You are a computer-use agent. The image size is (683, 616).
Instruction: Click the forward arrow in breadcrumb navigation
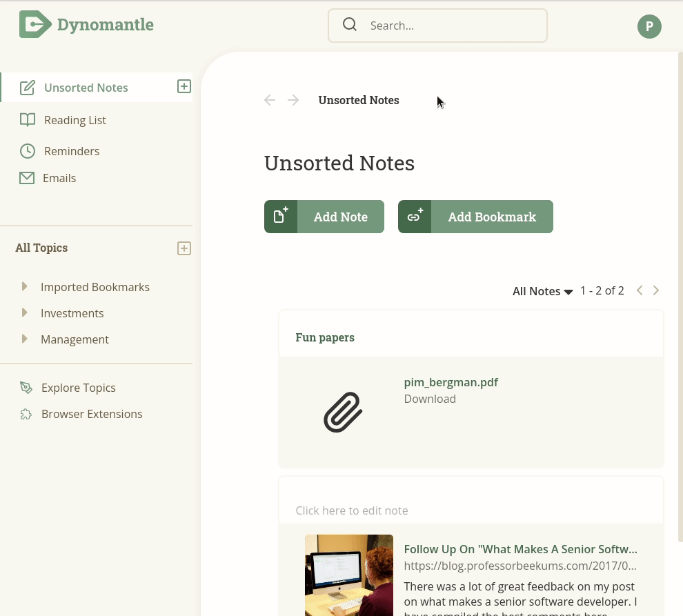[293, 100]
